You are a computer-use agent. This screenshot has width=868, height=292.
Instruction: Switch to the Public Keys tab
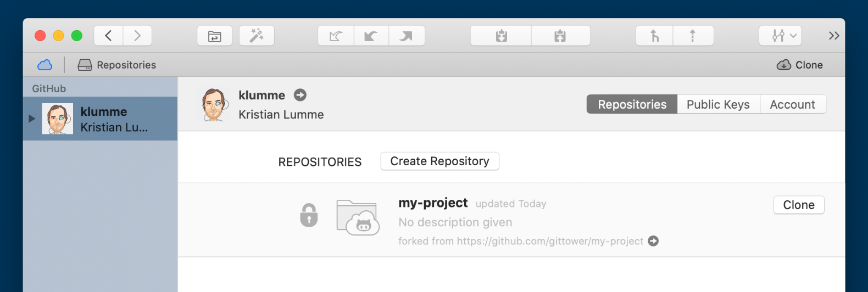point(718,104)
